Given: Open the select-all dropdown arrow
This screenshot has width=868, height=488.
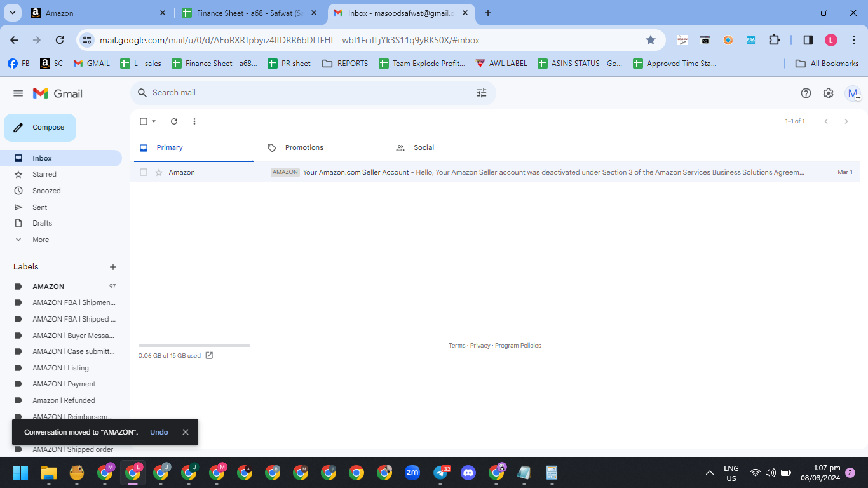Looking at the screenshot, I should coord(154,121).
